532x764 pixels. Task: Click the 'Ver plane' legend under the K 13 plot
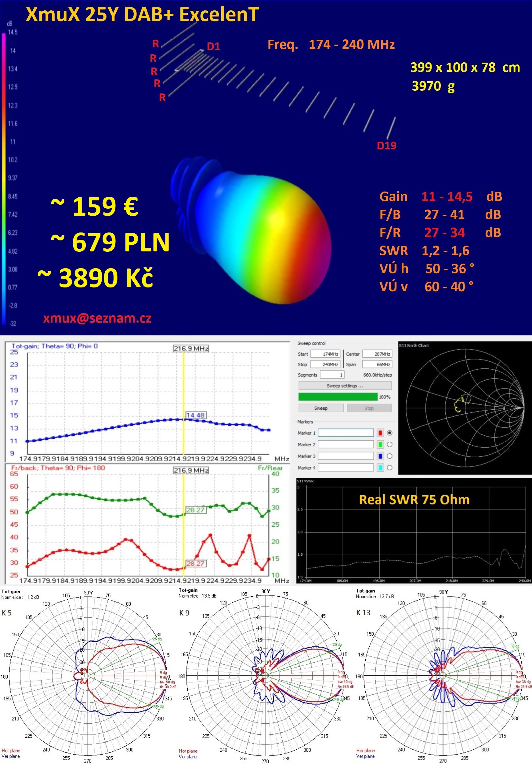tap(365, 756)
